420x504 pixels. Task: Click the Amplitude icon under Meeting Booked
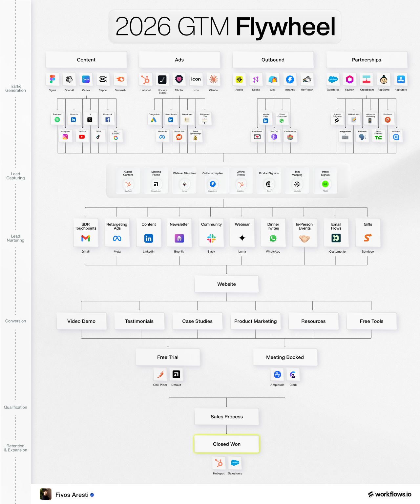pyautogui.click(x=277, y=374)
